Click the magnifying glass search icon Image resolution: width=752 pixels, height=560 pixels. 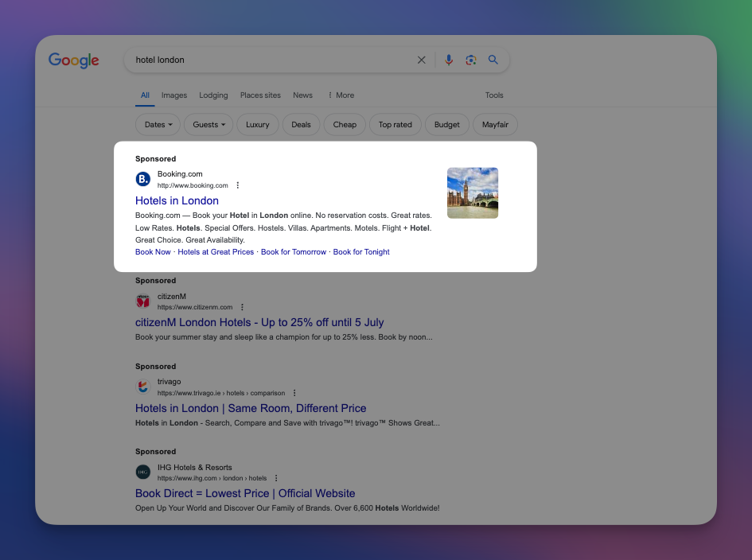[493, 60]
